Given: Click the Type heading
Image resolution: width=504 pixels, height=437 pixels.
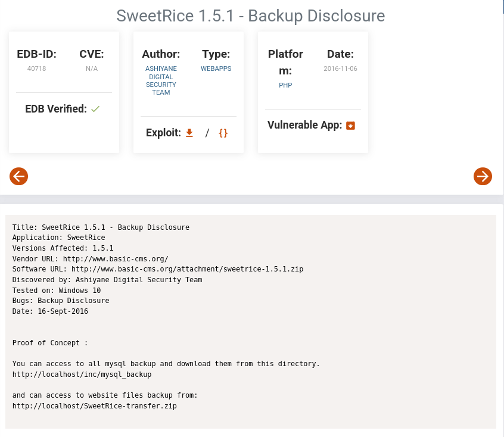Looking at the screenshot, I should tap(216, 54).
